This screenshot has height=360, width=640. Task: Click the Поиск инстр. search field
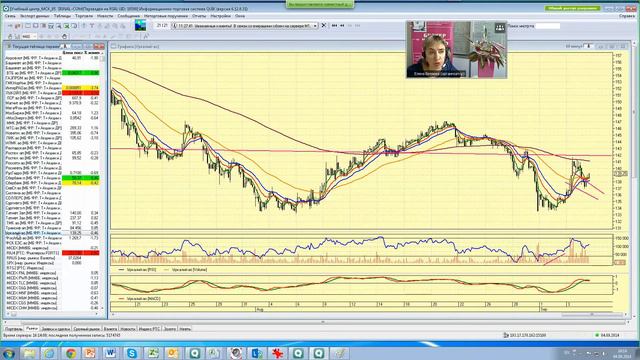click(547, 26)
